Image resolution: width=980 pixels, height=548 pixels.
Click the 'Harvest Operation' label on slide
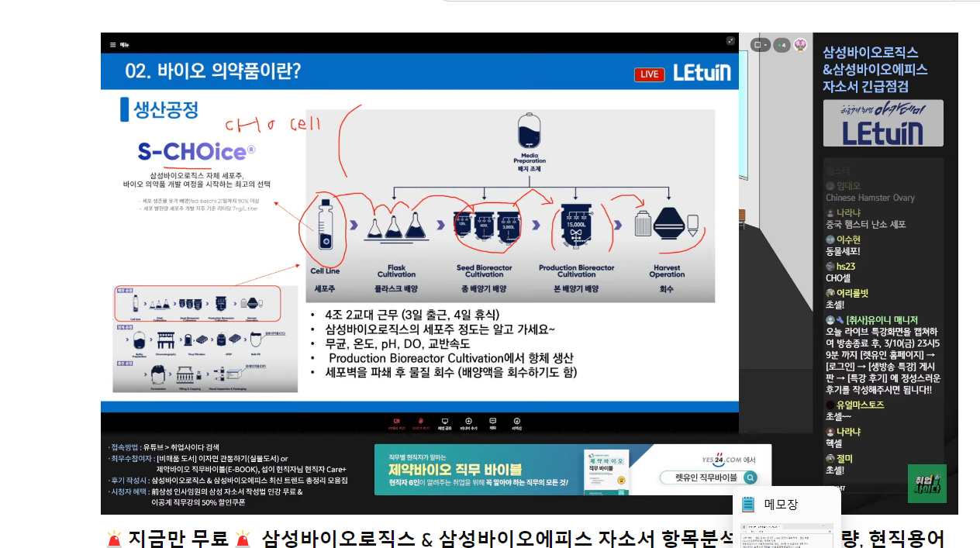(x=668, y=271)
